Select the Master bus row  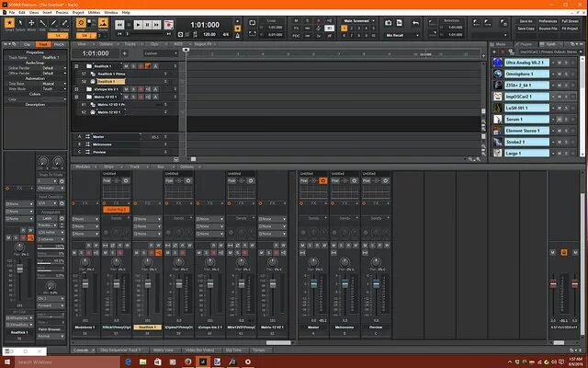(x=125, y=137)
